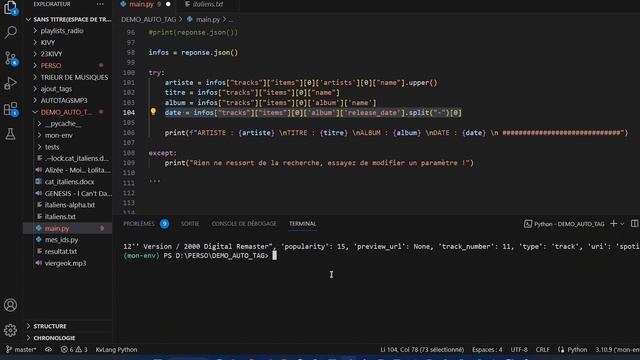640x360 pixels.
Task: Change indentation via Espaces : 4
Action: click(x=487, y=350)
